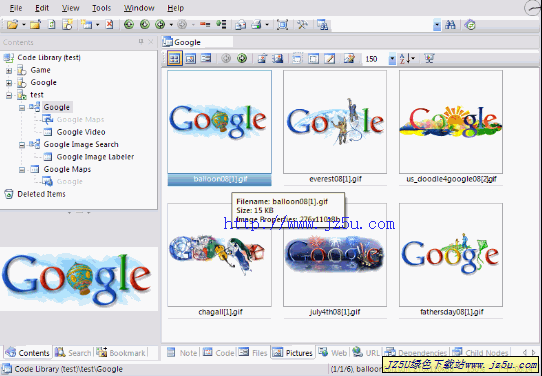Click the delete node red X icon
This screenshot has height=376, width=542.
(109, 25)
